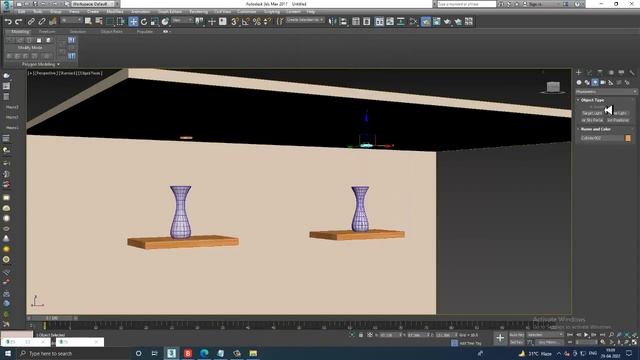640x360 pixels.
Task: Toggle Angle Snap
Action: click(x=246, y=22)
